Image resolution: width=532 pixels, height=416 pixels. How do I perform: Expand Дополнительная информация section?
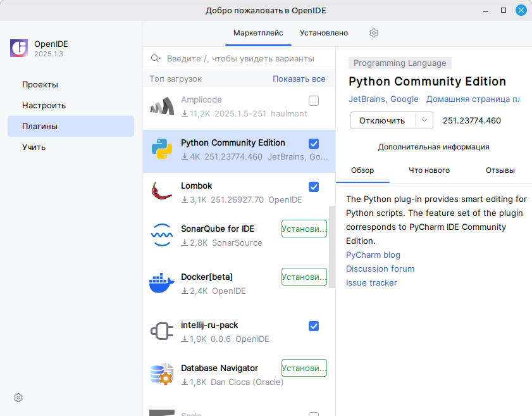[x=433, y=147]
